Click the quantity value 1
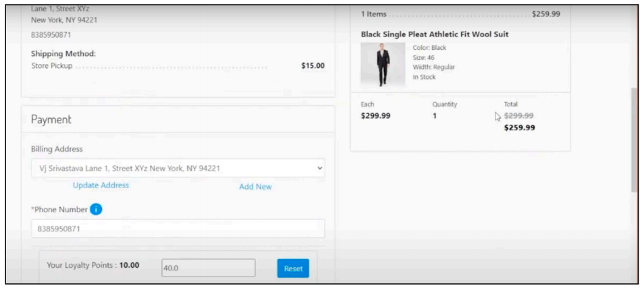The width and height of the screenshot is (644, 290). point(435,116)
